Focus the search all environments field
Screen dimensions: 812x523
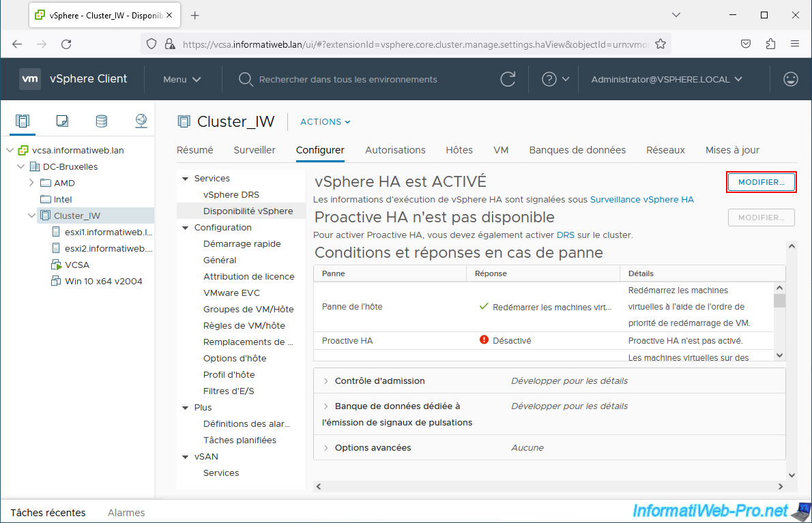tap(348, 80)
